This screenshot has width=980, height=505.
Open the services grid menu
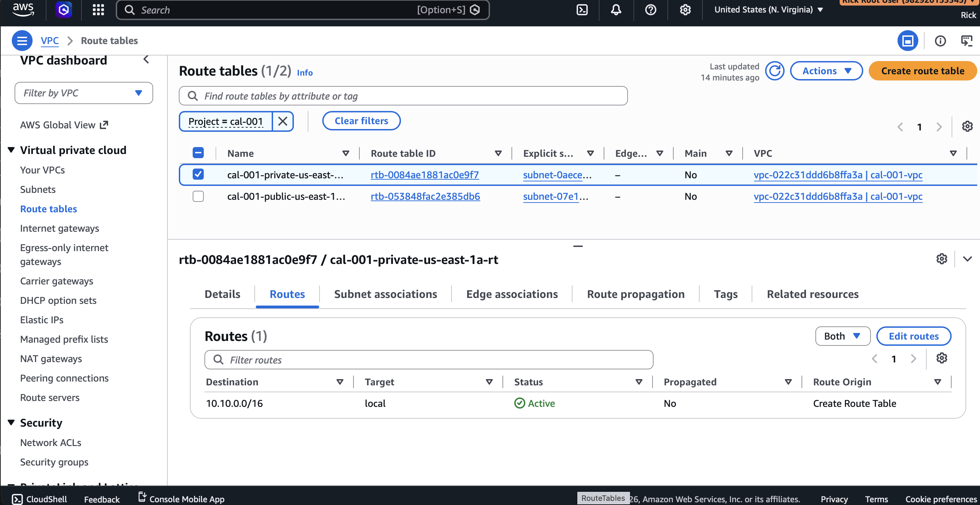(x=98, y=9)
